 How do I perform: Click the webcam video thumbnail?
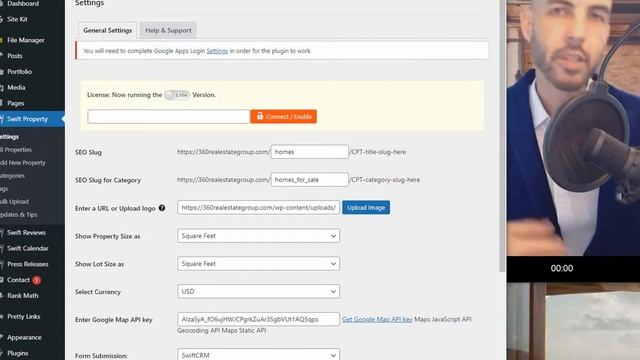click(x=573, y=128)
